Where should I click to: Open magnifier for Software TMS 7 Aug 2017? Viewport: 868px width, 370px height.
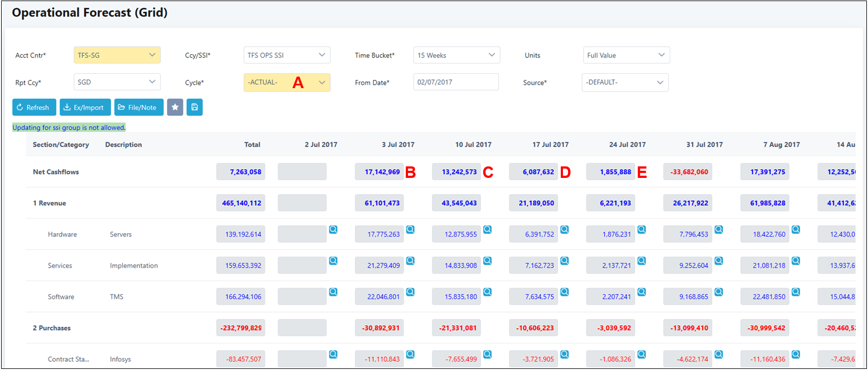click(x=796, y=292)
